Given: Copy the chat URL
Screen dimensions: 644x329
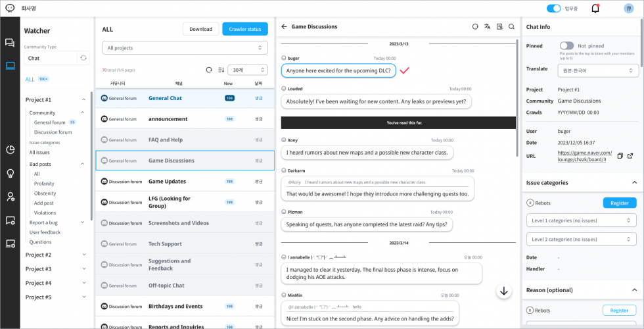Looking at the screenshot, I should coord(620,156).
